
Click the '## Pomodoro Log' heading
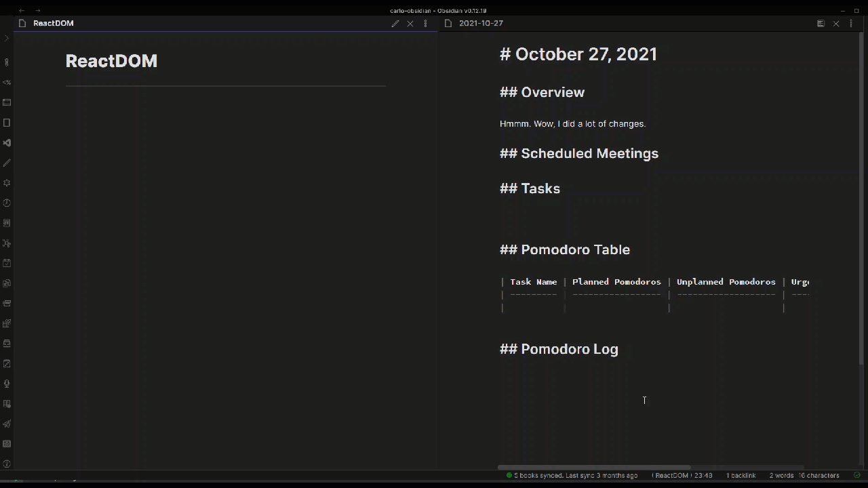click(559, 349)
